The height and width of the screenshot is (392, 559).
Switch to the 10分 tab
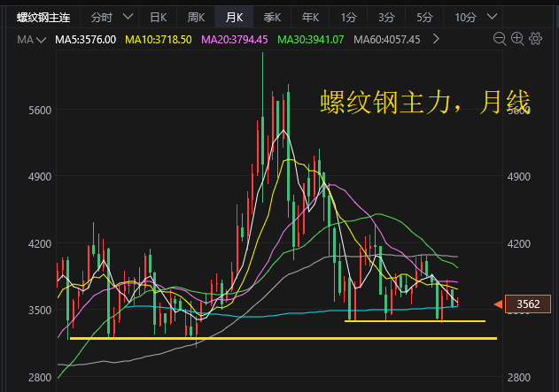pos(465,17)
